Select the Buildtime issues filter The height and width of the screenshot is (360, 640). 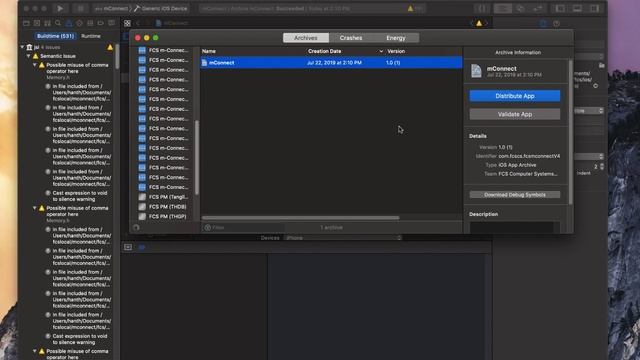point(56,36)
